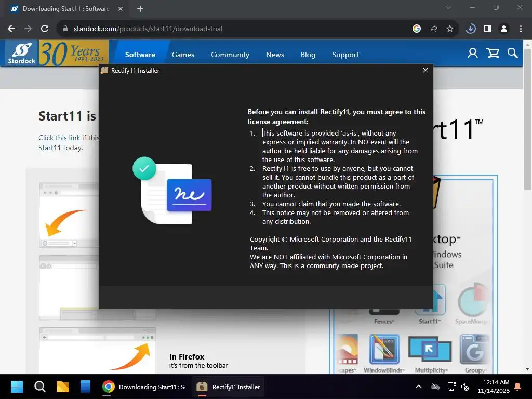Close the Rectify11 Installer dialog
Screen dimensions: 532x399
point(425,70)
